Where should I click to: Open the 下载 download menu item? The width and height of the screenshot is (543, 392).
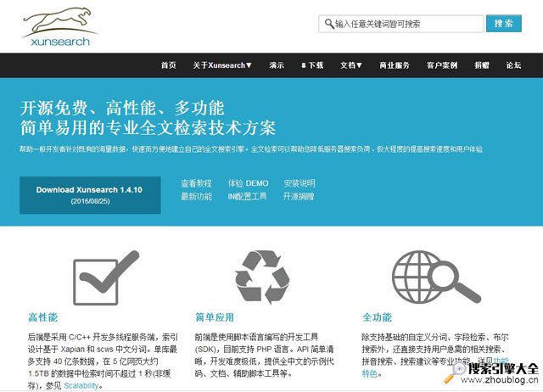[312, 65]
